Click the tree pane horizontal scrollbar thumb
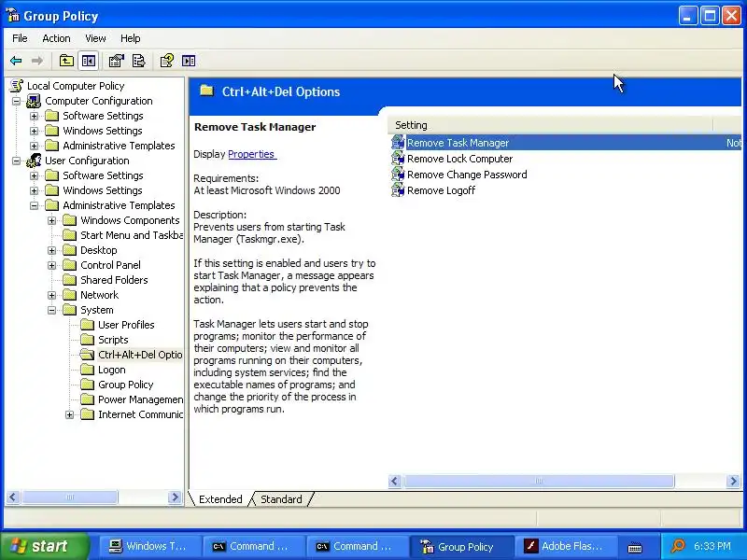This screenshot has height=560, width=747. [x=69, y=497]
